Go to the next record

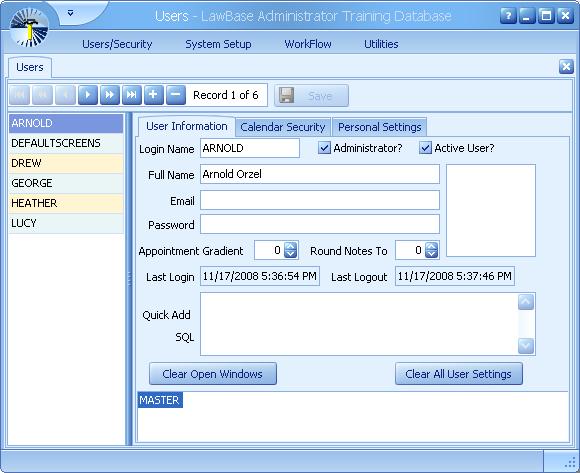click(x=88, y=95)
